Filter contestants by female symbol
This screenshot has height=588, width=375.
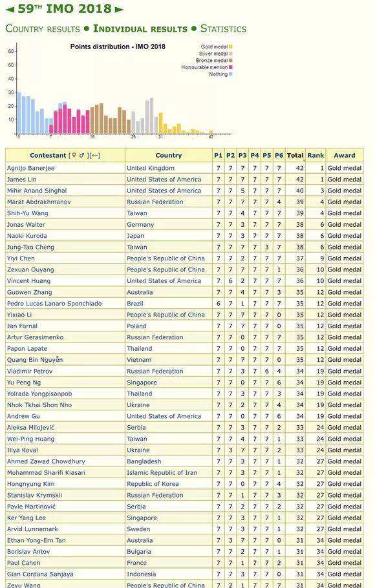(x=74, y=155)
